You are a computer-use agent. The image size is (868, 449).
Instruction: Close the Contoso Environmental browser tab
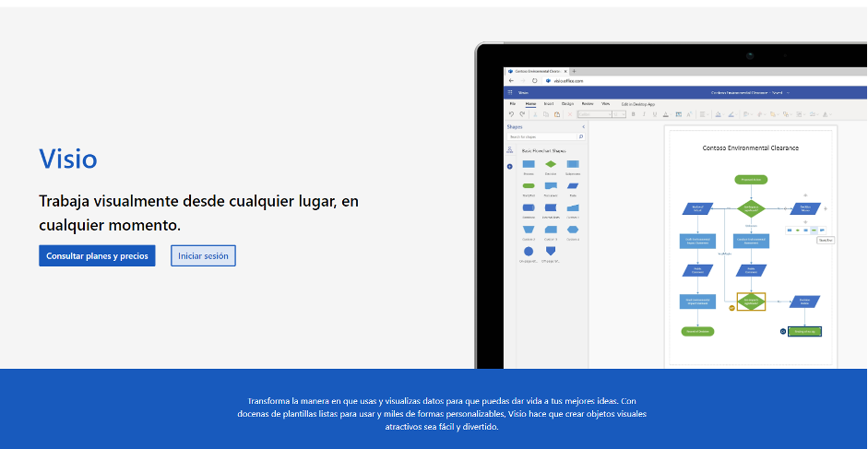pos(565,71)
